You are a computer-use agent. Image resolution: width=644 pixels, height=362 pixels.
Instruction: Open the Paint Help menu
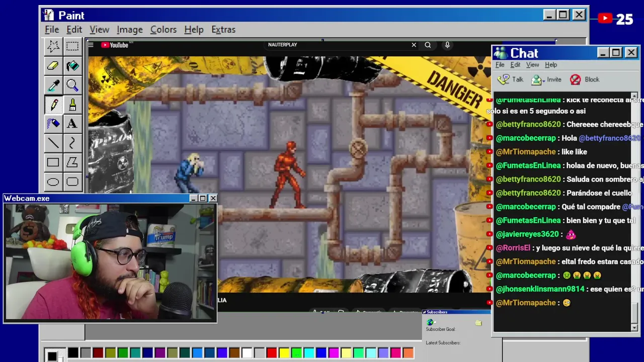coord(194,30)
